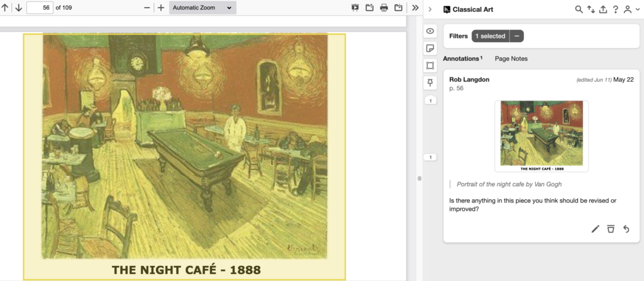Click the Night Café thumbnail in the annotation
Viewport: 644px width, 281px height.
(x=541, y=136)
